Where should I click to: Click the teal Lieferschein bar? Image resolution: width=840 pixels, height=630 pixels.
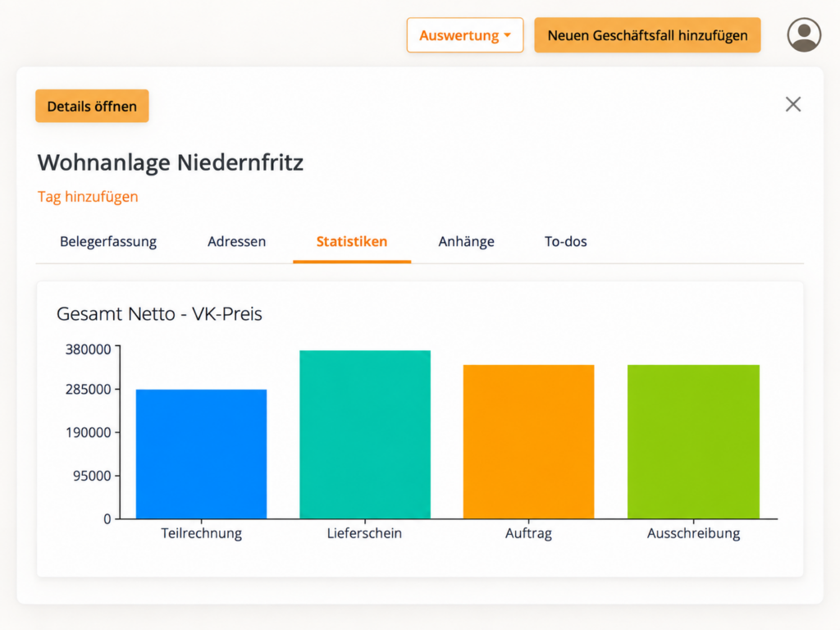coord(365,435)
